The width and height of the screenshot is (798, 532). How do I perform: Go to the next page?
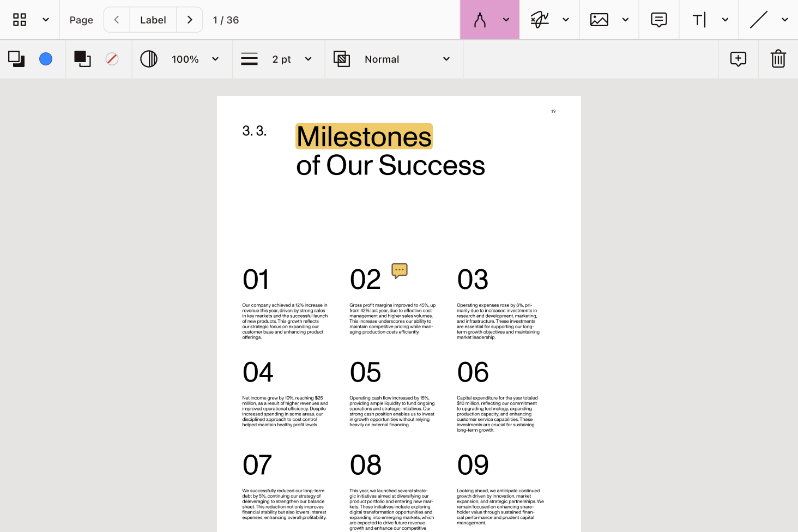click(190, 20)
